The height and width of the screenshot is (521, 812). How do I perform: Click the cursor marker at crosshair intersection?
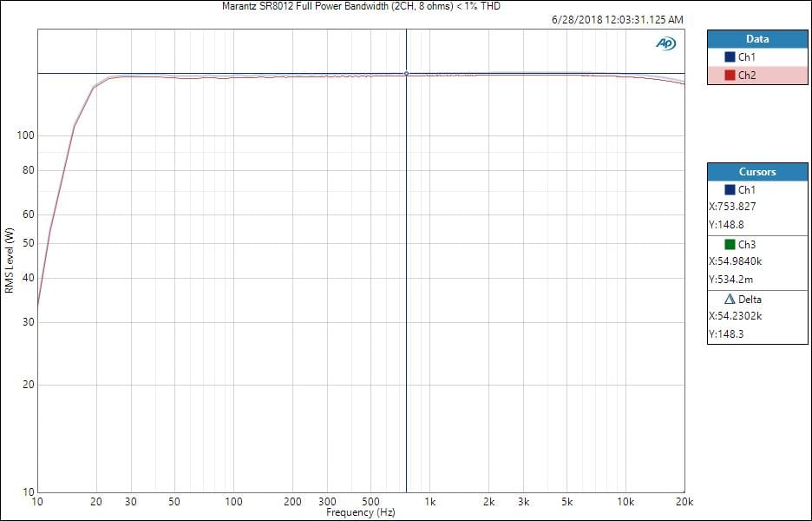tap(406, 74)
